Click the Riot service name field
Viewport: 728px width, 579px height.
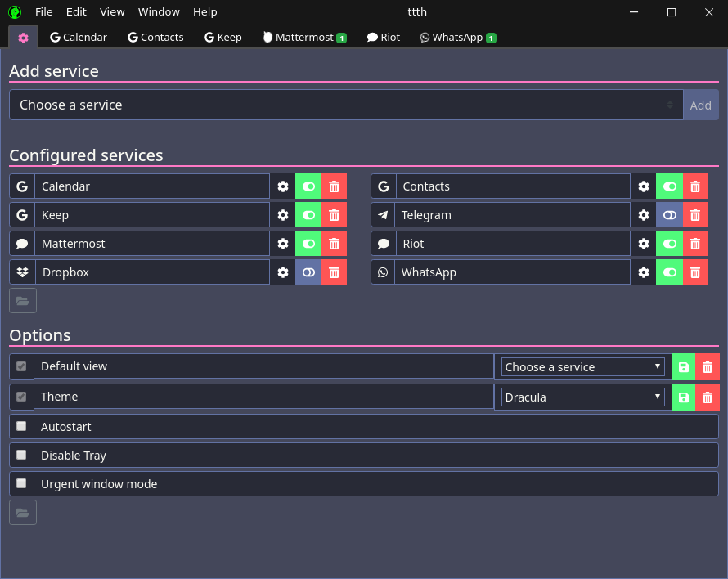[x=513, y=244]
